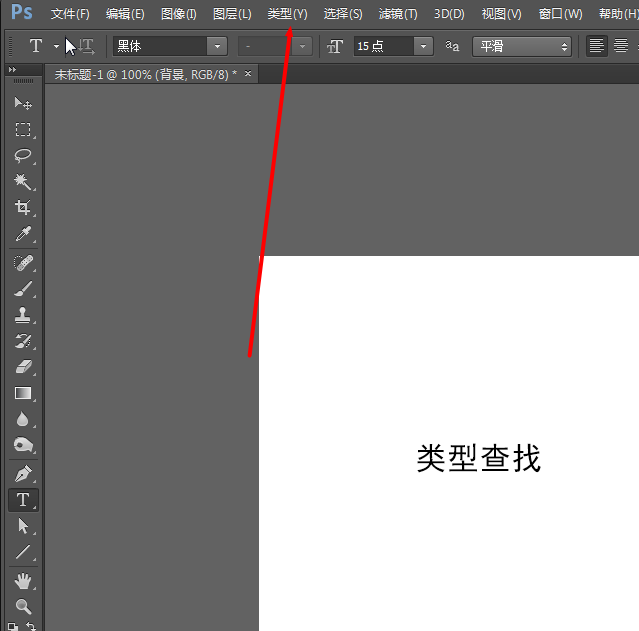Image resolution: width=639 pixels, height=631 pixels.
Task: Open the 编辑(E) menu
Action: pyautogui.click(x=125, y=14)
